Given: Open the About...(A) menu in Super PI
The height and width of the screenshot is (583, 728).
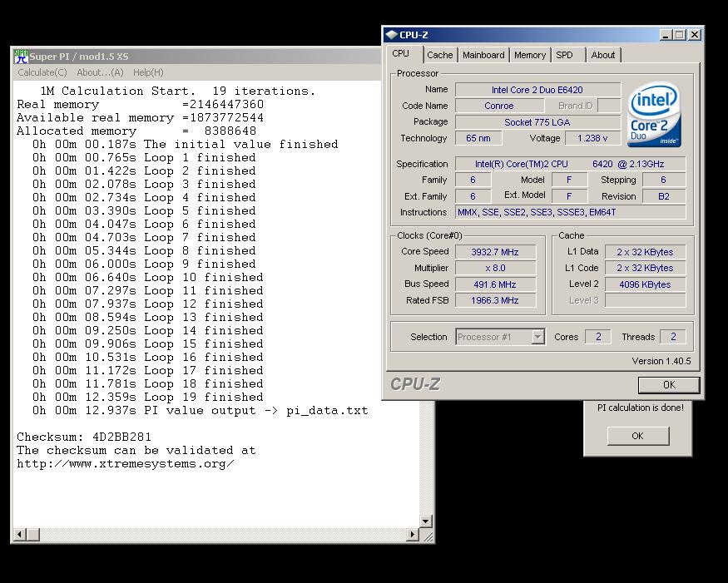Looking at the screenshot, I should pos(100,72).
